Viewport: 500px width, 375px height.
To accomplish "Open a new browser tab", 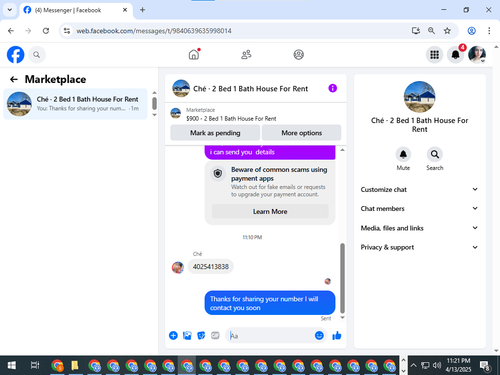I will (142, 10).
